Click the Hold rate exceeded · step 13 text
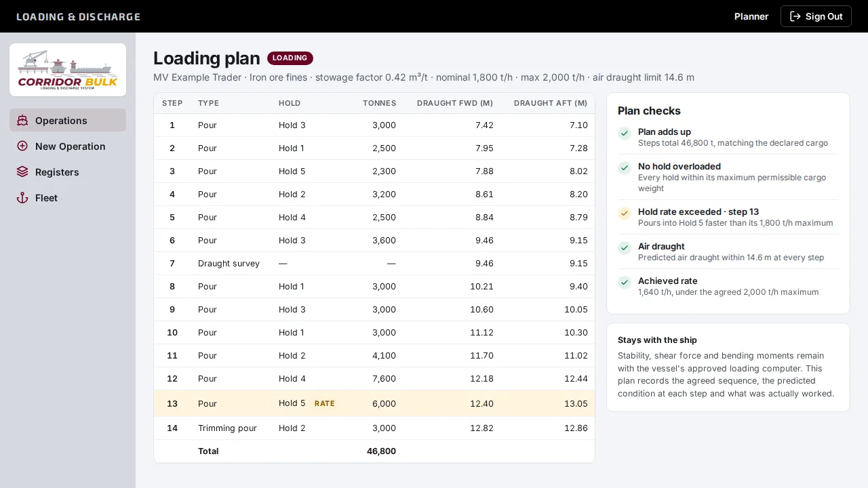The width and height of the screenshot is (868, 488). (698, 212)
